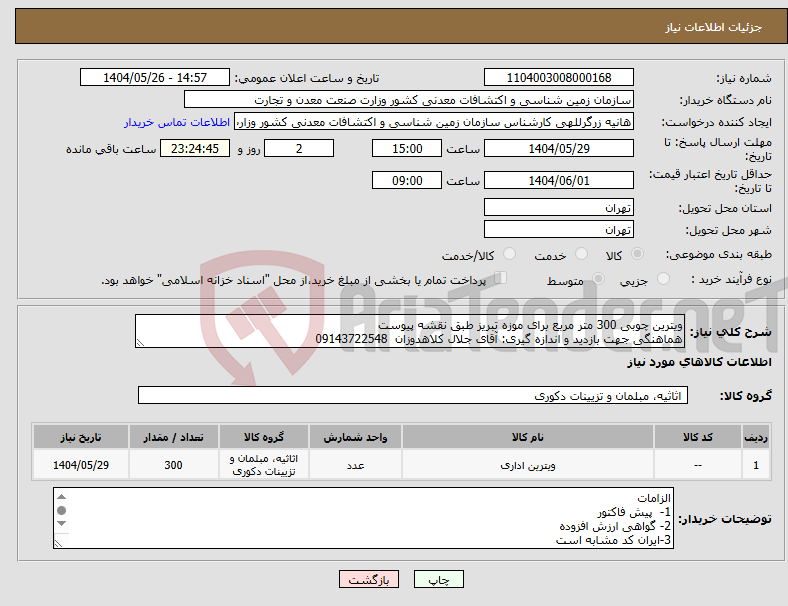Click the بازگشت (back) button
788x606 pixels.
pos(369,579)
